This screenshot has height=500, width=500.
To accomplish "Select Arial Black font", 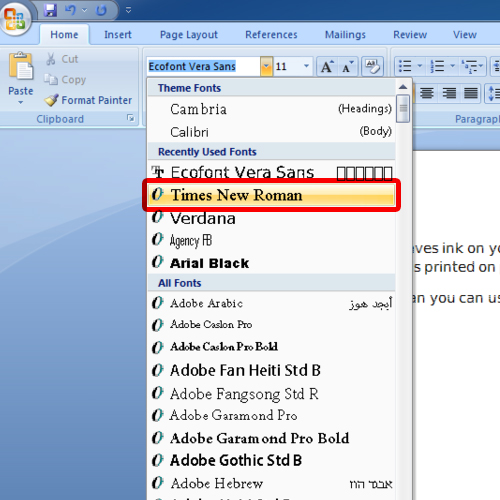I will point(271,263).
